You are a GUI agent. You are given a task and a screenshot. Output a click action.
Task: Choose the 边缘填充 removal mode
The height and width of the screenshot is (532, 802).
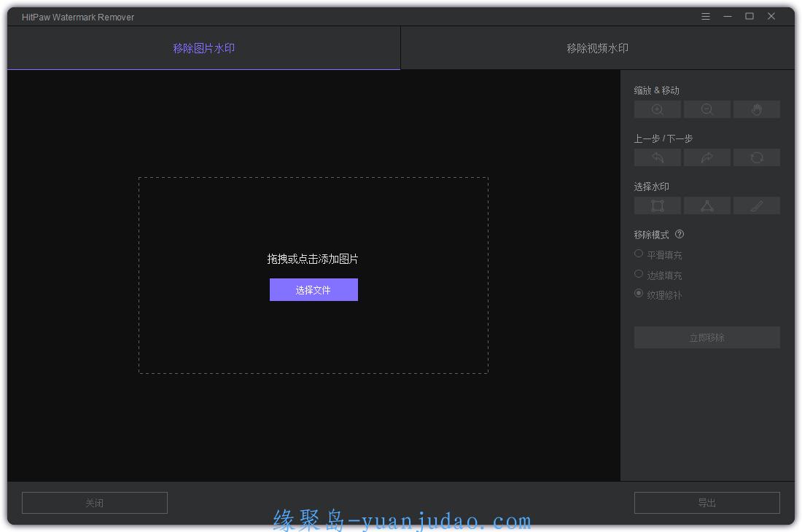click(x=658, y=275)
